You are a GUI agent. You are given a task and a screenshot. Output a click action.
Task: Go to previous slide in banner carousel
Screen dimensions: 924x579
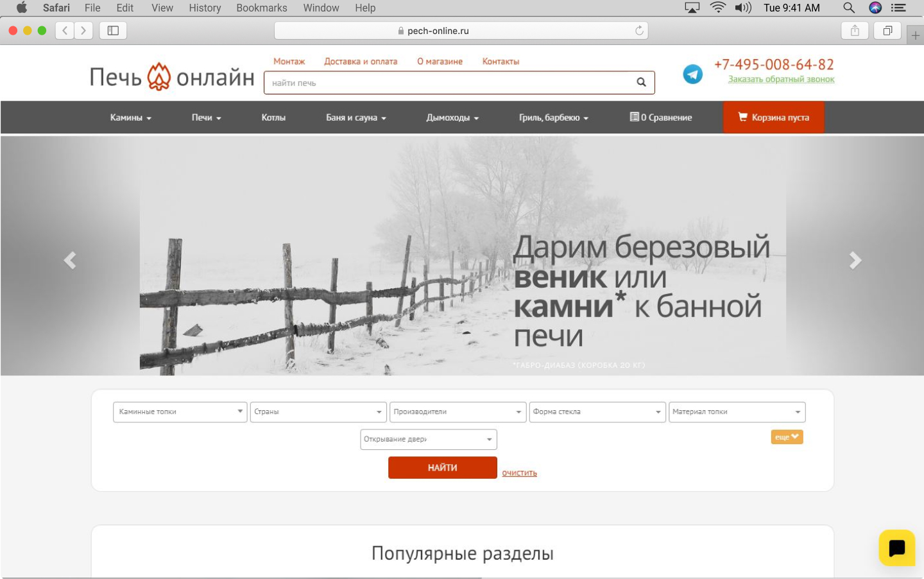(70, 260)
